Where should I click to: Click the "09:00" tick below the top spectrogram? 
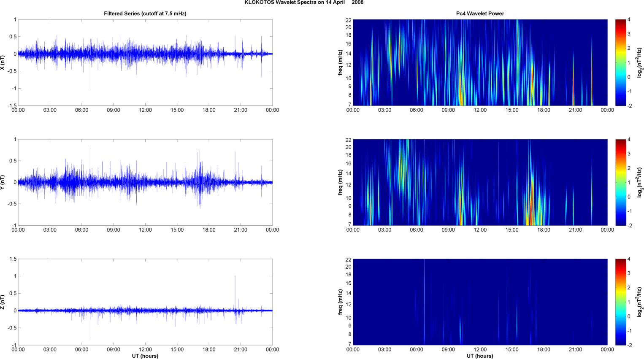[448, 110]
